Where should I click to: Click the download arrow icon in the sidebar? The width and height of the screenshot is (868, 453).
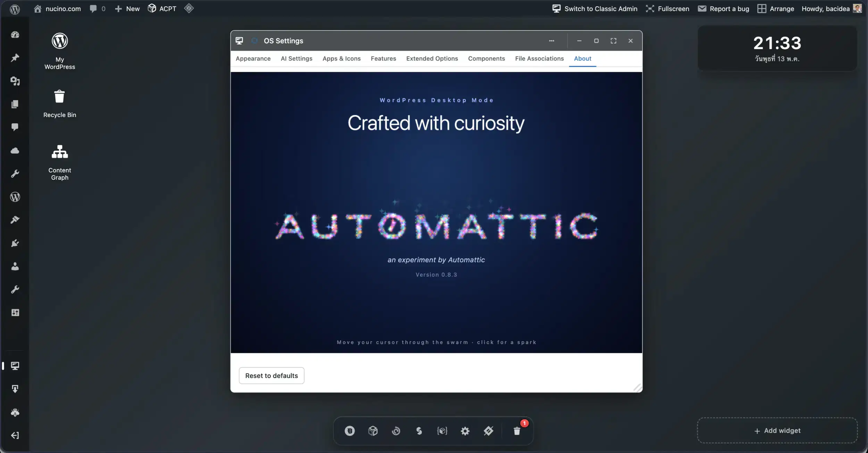(15, 389)
